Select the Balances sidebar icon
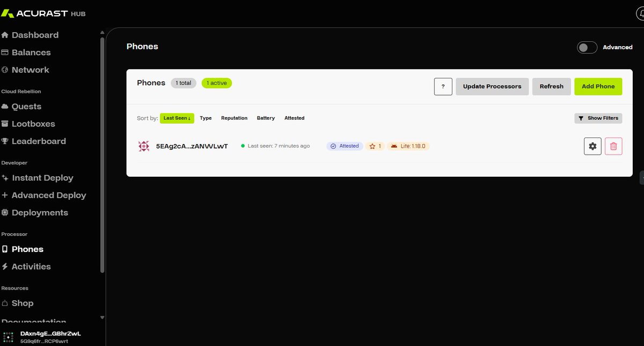The height and width of the screenshot is (346, 644). (x=6, y=52)
